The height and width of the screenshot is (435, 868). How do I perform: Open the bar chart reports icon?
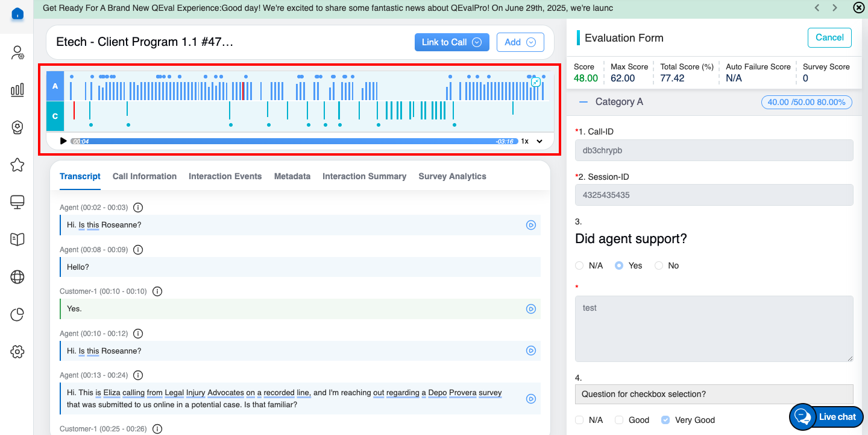point(17,90)
